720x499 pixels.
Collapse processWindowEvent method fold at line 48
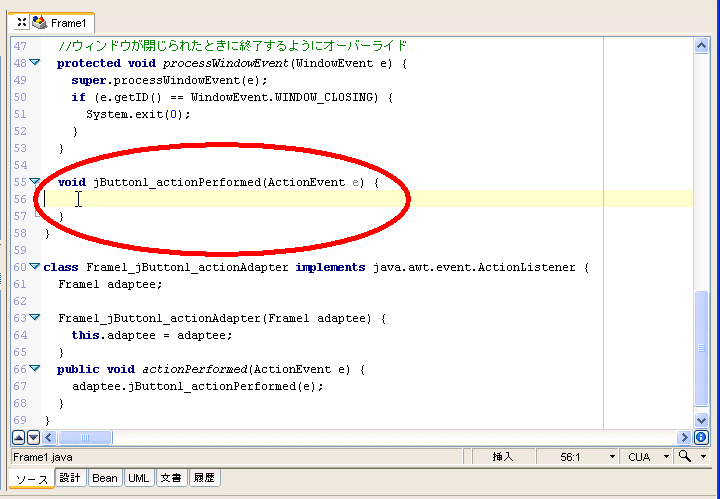click(35, 62)
